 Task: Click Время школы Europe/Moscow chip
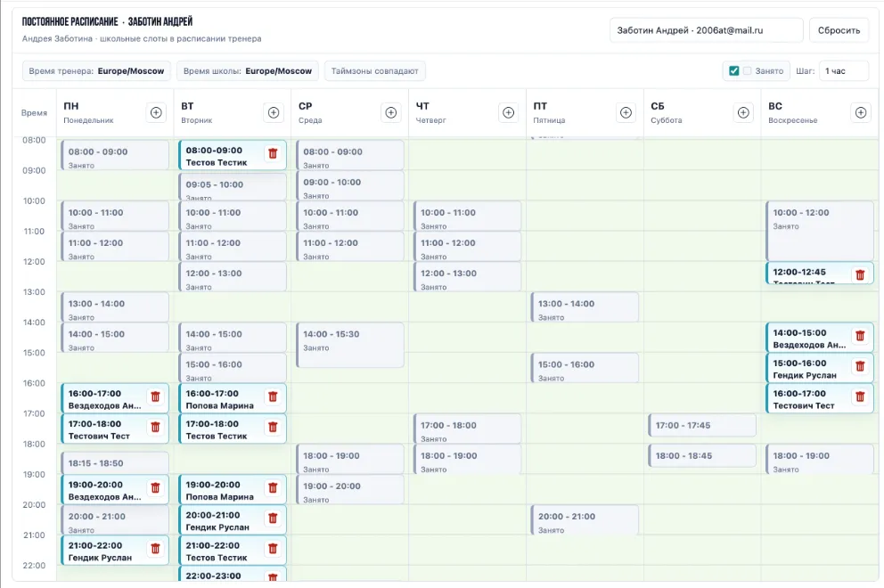point(248,71)
